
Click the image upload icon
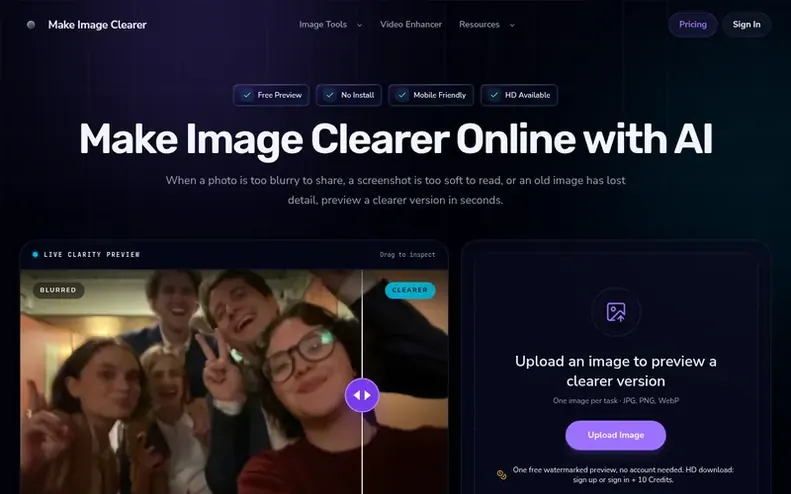616,312
